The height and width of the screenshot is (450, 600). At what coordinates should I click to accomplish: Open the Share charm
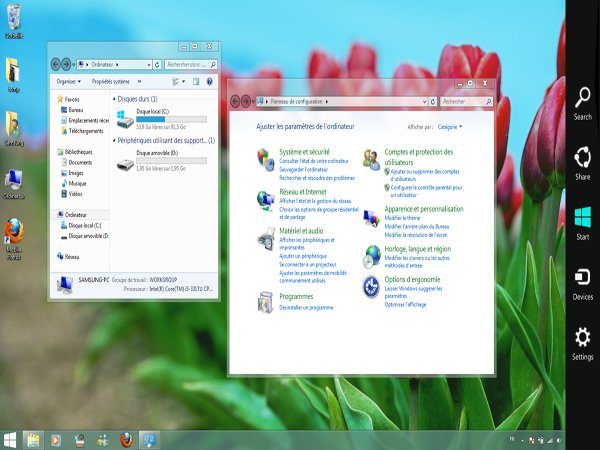pyautogui.click(x=582, y=163)
